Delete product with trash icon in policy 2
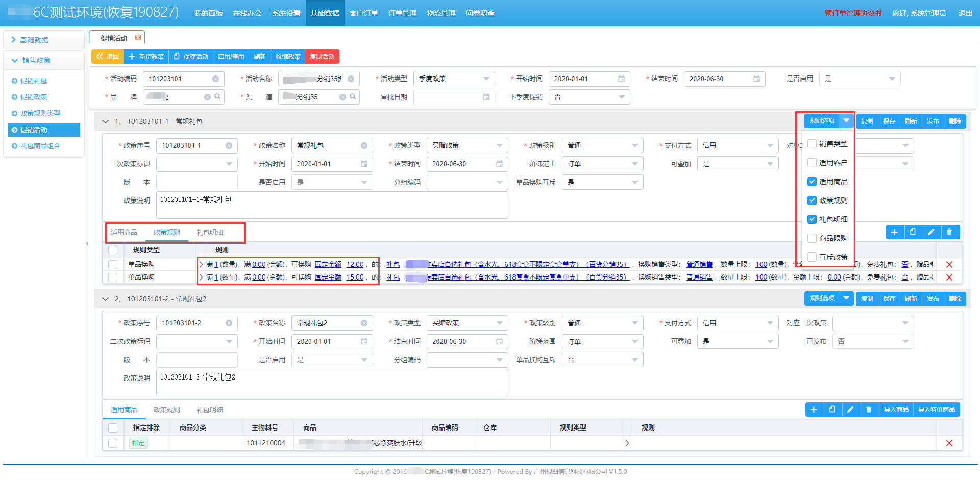This screenshot has width=980, height=480. (869, 410)
